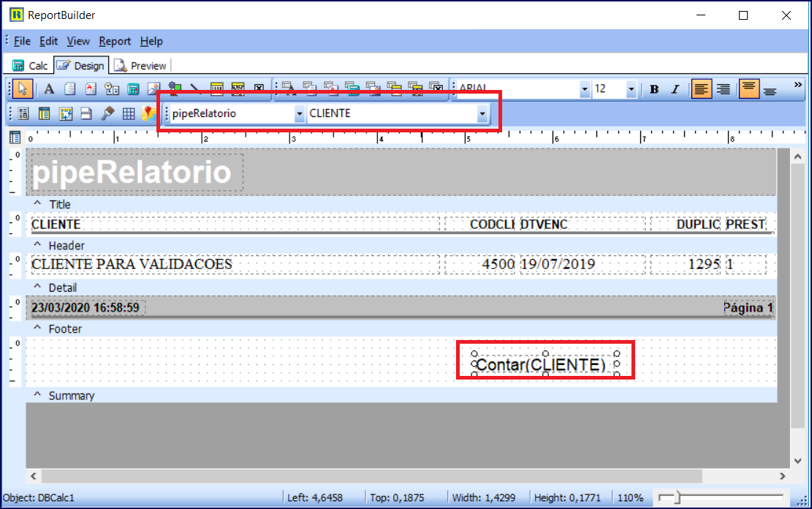The image size is (812, 509).
Task: Click the vertical scrollbar down arrow
Action: coord(797,461)
